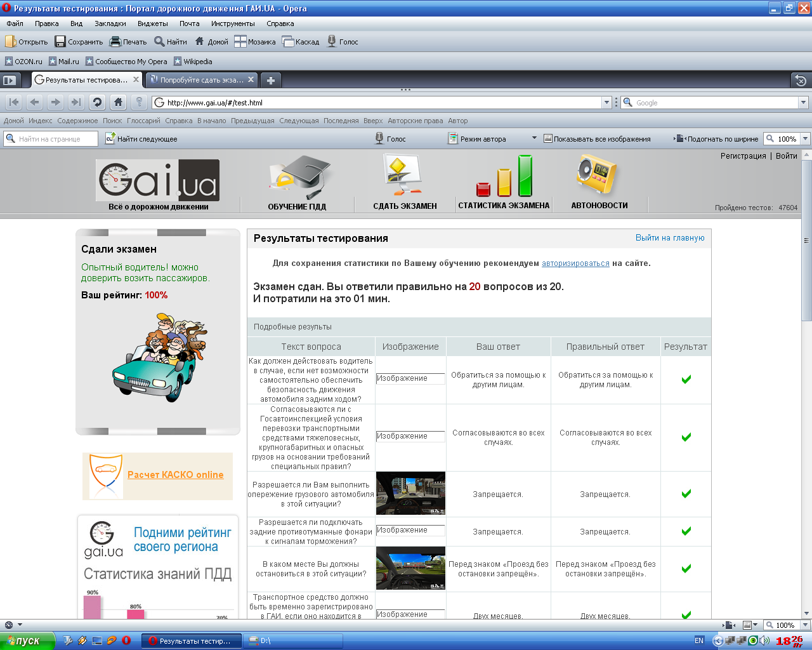Click the Print toolbar icon
The width and height of the screenshot is (812, 650).
point(115,42)
